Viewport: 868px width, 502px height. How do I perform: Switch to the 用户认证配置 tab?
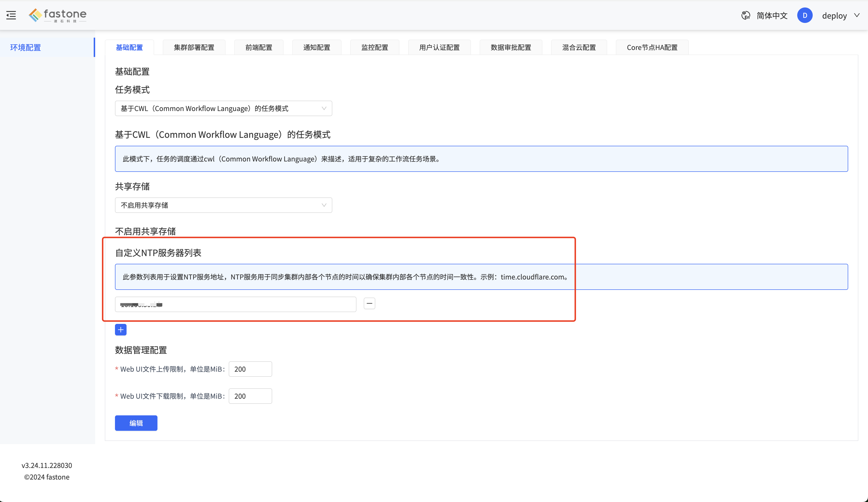pyautogui.click(x=439, y=48)
